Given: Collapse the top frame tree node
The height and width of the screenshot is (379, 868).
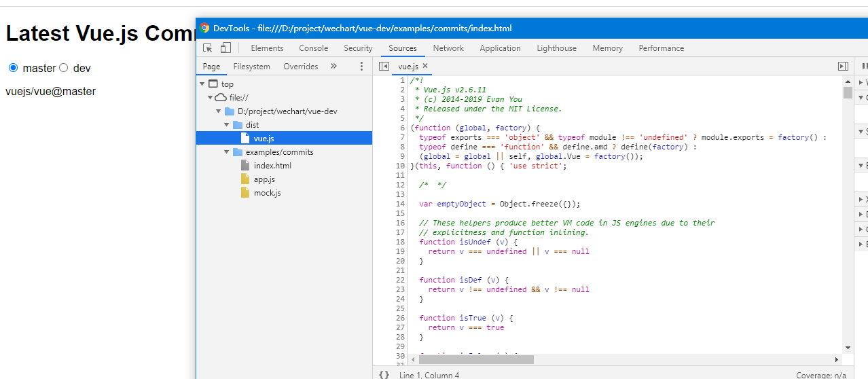Looking at the screenshot, I should tap(202, 84).
